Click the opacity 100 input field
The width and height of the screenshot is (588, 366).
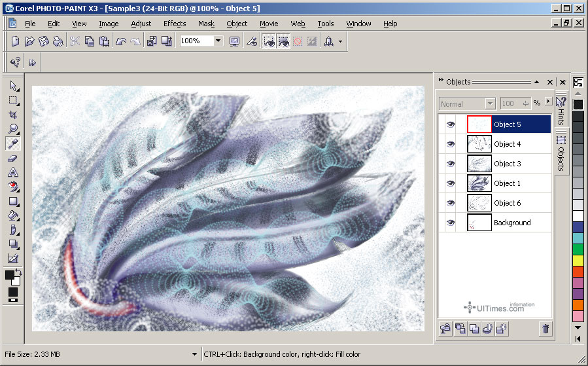[511, 103]
